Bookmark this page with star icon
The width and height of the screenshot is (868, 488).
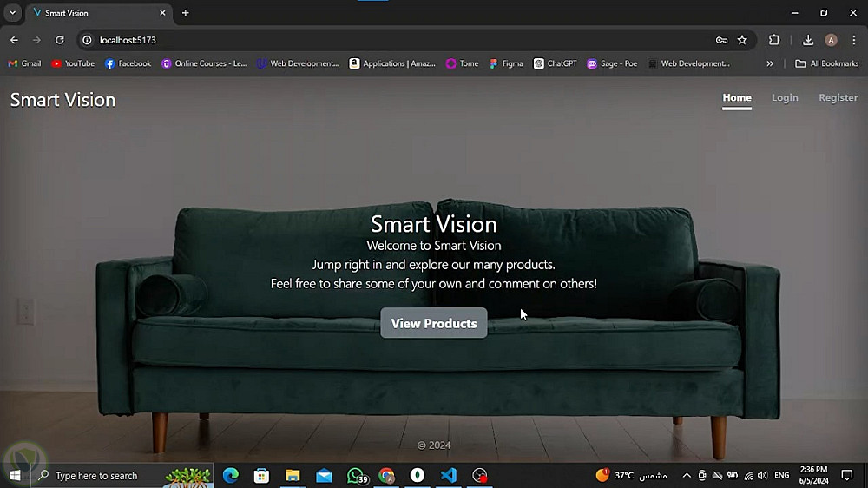[742, 40]
